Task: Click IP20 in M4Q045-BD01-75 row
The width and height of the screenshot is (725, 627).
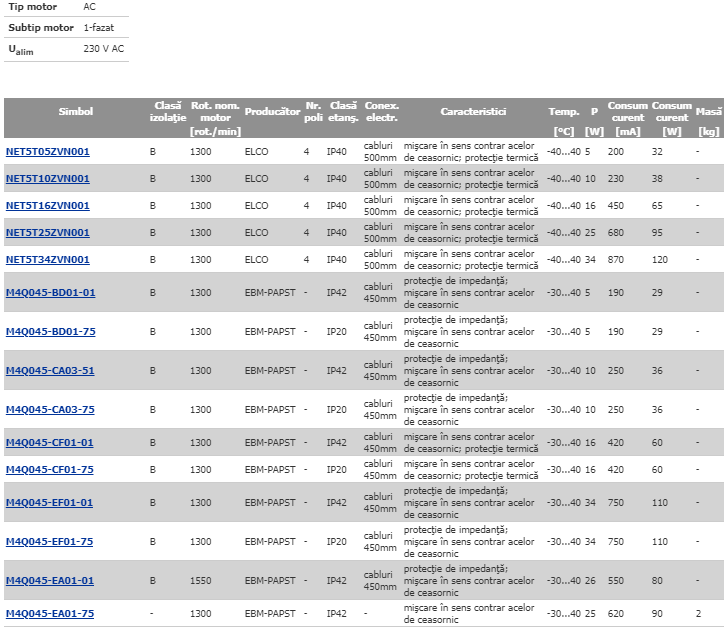Action: 337,332
